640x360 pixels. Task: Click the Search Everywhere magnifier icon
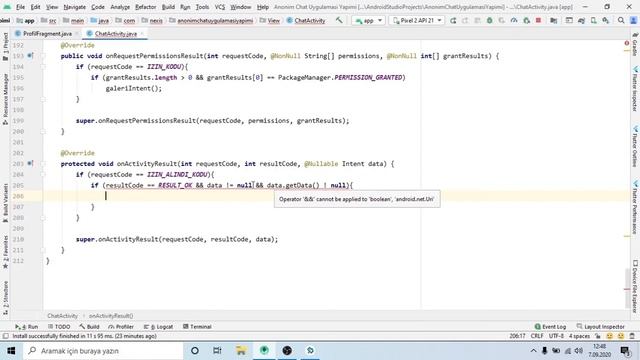621,20
